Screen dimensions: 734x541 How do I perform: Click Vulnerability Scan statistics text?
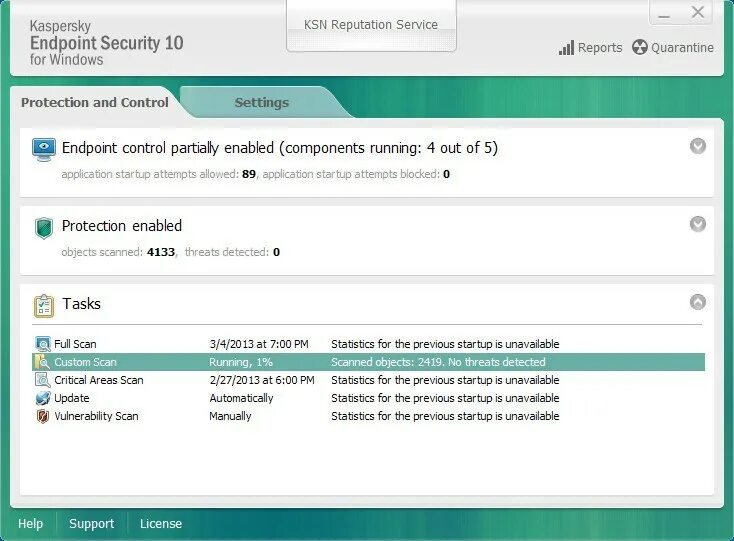pos(445,416)
